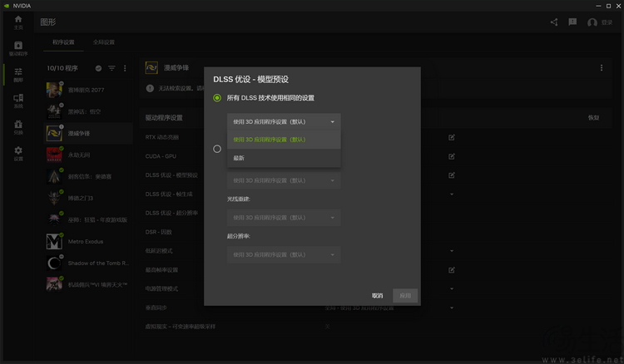The image size is (624, 364).
Task: Expand 电源管理模式 dropdown arrow
Action: (452, 289)
